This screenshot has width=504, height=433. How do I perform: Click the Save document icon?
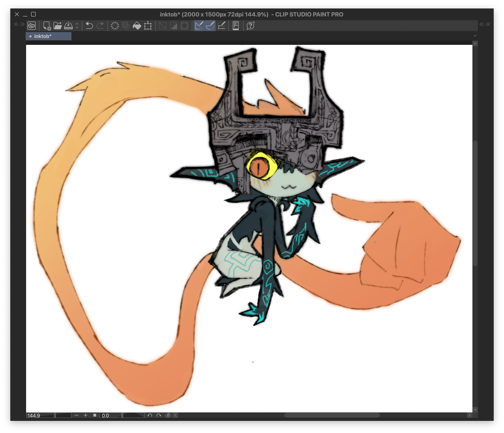click(x=68, y=26)
